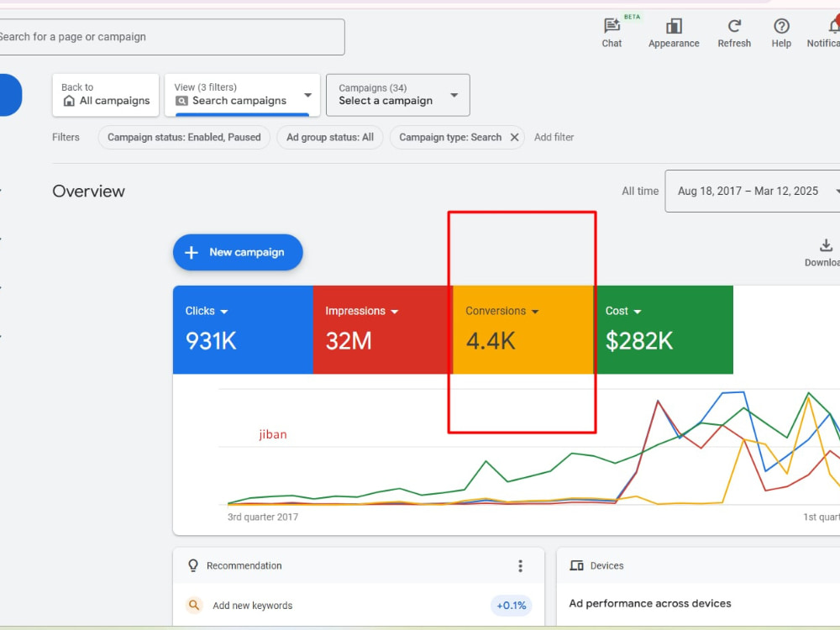This screenshot has width=840, height=630.
Task: Click the Filters label
Action: [x=66, y=137]
